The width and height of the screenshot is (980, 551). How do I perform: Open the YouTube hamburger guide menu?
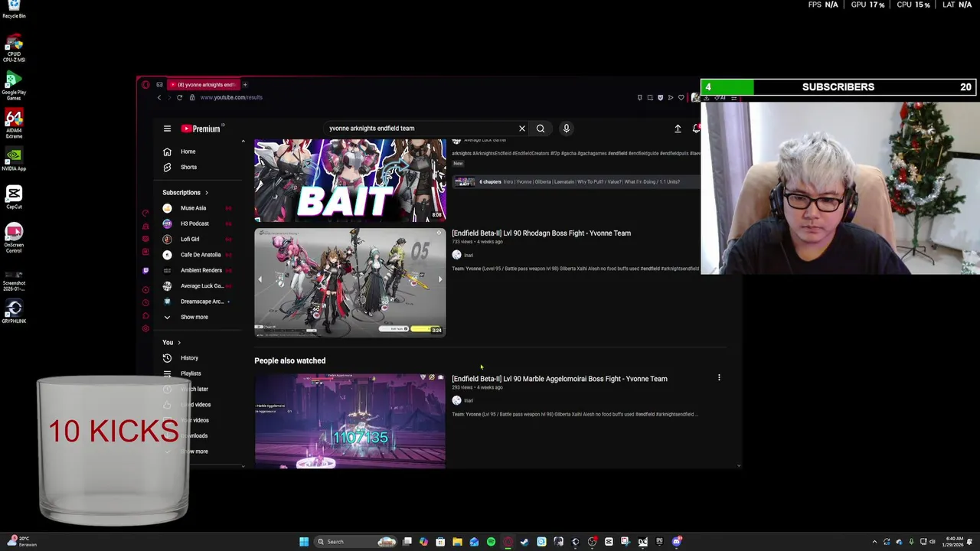tap(167, 129)
